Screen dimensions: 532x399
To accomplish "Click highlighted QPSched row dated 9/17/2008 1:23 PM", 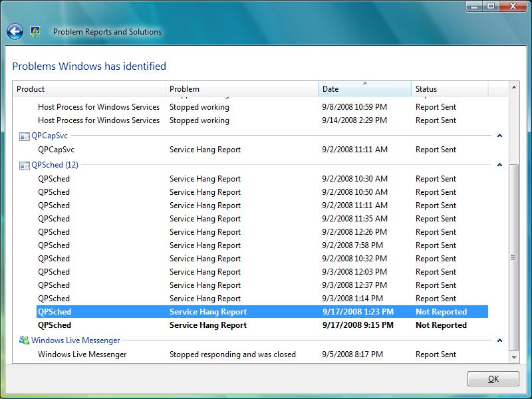I will tap(262, 312).
